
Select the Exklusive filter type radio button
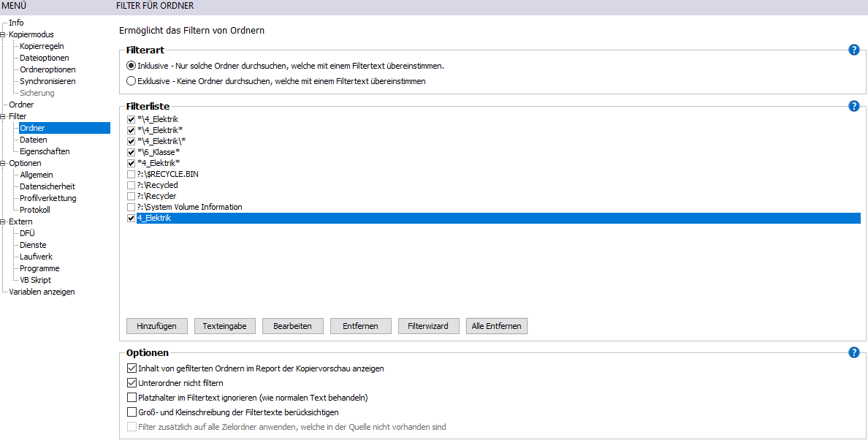(x=132, y=81)
